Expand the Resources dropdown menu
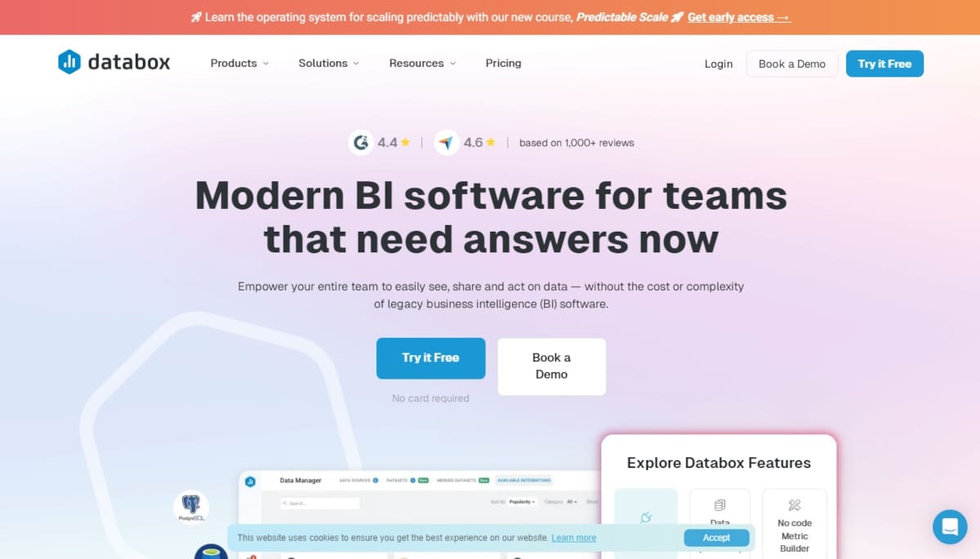 (x=422, y=63)
